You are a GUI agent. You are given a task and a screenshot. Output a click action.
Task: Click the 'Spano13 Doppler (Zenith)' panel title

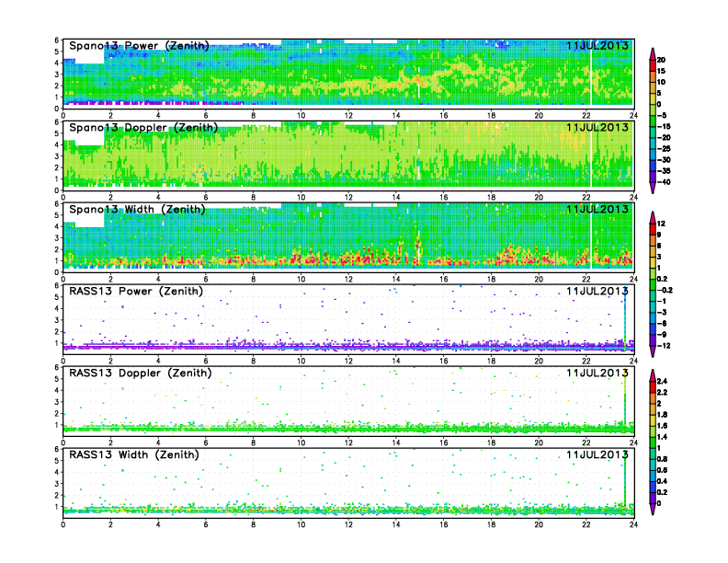(x=143, y=128)
